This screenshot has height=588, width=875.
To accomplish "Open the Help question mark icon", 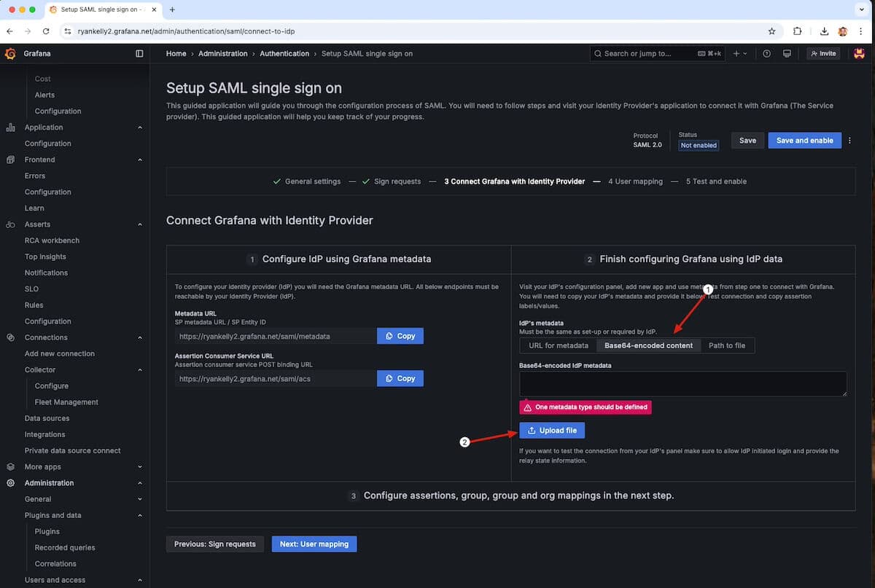I will coord(767,53).
